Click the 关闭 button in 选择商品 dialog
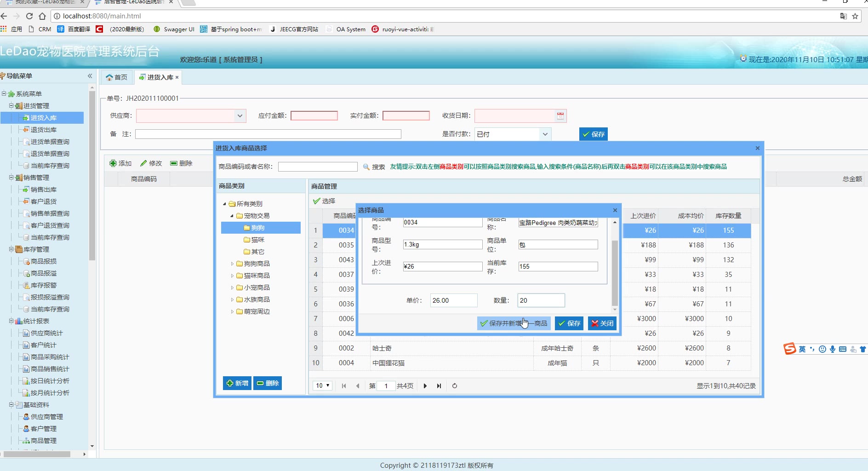 (602, 323)
